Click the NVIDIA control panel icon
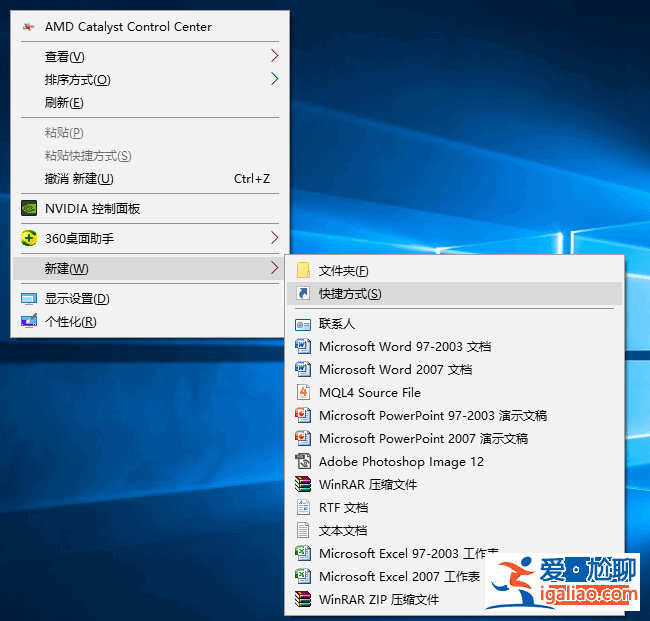This screenshot has height=621, width=650. [29, 208]
